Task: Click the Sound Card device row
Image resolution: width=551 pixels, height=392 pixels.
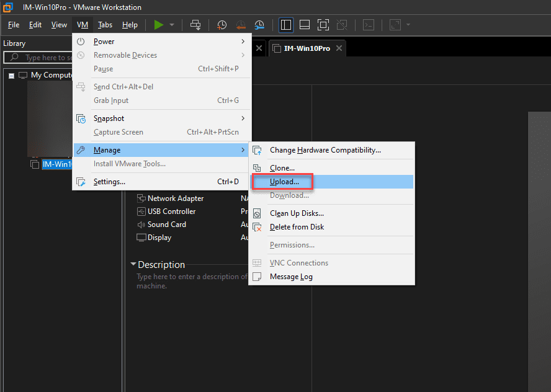Action: [x=161, y=225]
